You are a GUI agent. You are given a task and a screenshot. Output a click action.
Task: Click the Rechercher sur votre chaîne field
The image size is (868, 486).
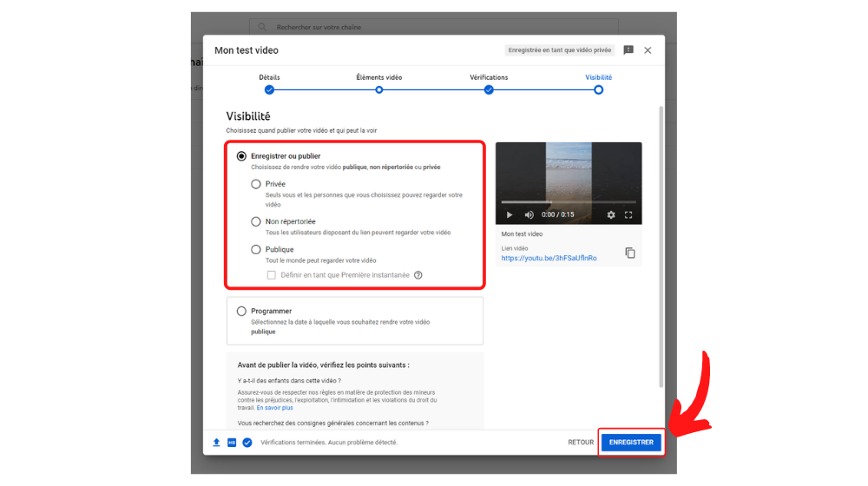[434, 27]
